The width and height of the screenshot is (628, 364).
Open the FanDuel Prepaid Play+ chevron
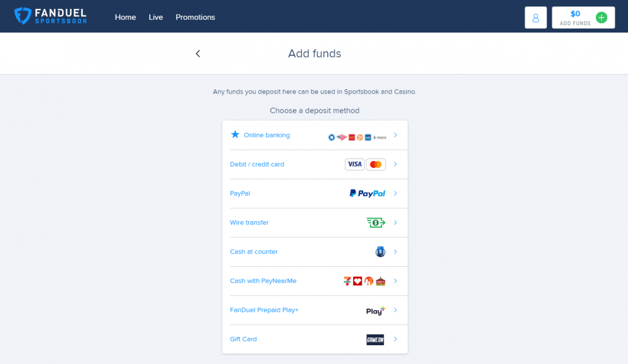pyautogui.click(x=396, y=310)
